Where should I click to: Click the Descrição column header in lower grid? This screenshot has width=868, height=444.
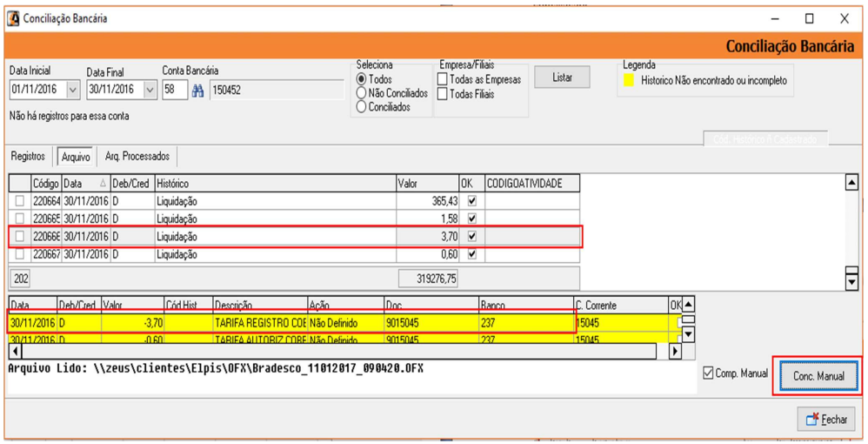point(260,305)
